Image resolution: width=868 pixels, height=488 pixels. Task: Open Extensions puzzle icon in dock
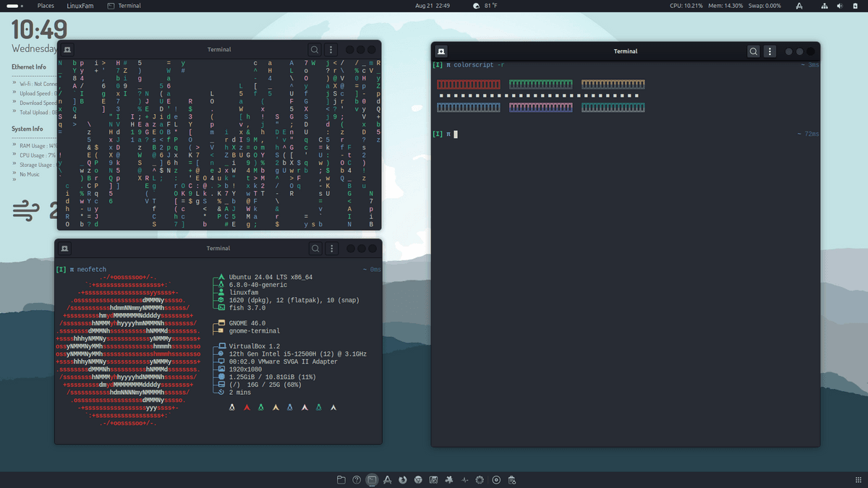[x=449, y=480]
